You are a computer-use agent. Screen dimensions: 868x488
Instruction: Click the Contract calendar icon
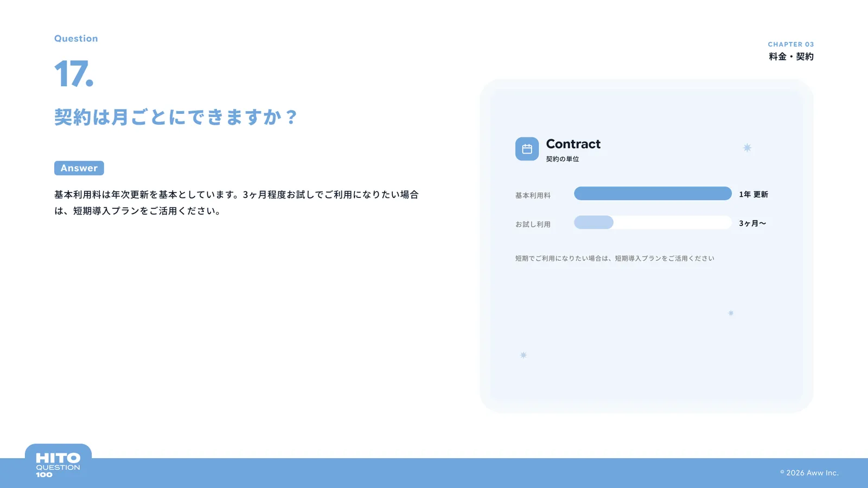527,149
